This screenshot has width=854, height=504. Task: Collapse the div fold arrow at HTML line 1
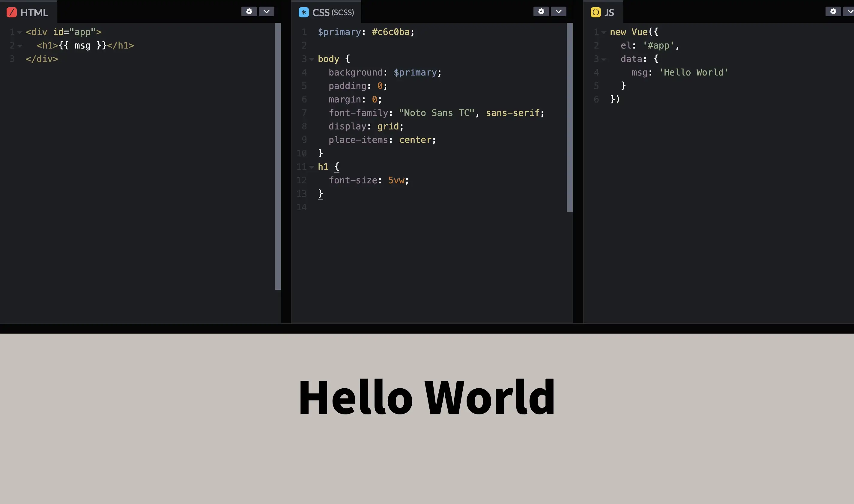[x=20, y=32]
